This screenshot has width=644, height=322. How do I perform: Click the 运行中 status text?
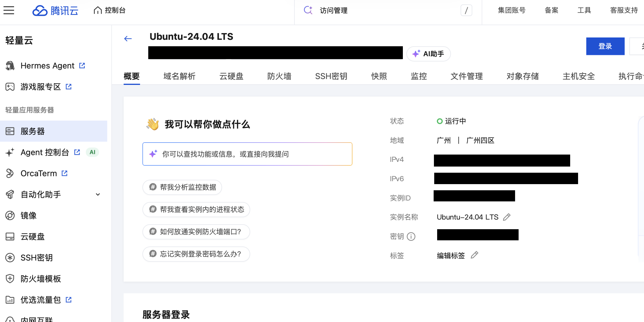(x=455, y=121)
